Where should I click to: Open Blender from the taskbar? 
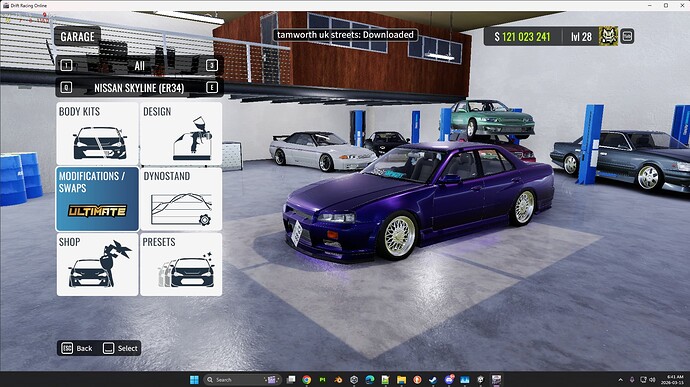coord(338,380)
